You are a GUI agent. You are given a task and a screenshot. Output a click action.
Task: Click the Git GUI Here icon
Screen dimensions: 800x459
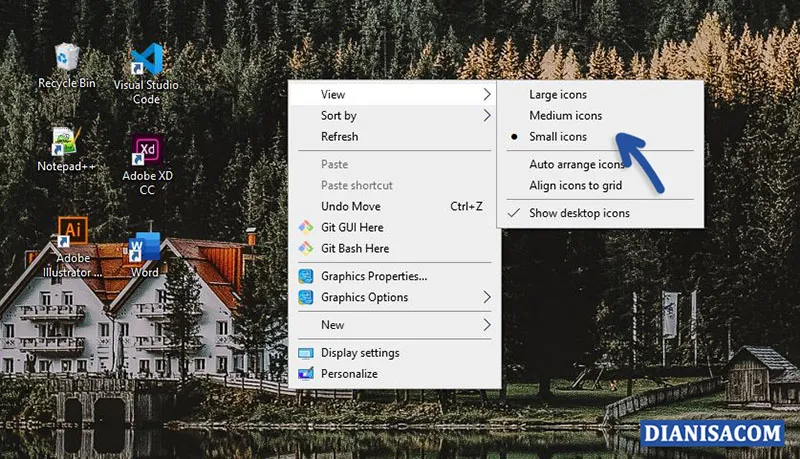click(x=306, y=227)
